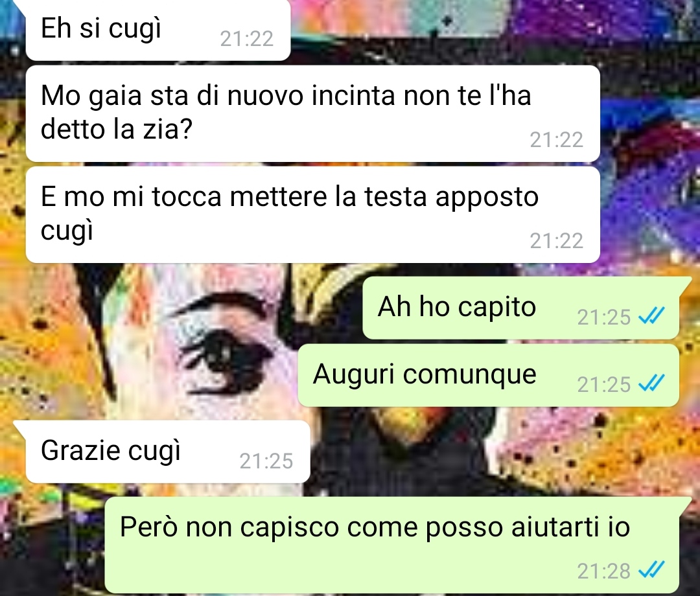Tap the 21:25 time beside "Ah ho capito"
Viewport: 700px width, 596px height.
click(603, 317)
